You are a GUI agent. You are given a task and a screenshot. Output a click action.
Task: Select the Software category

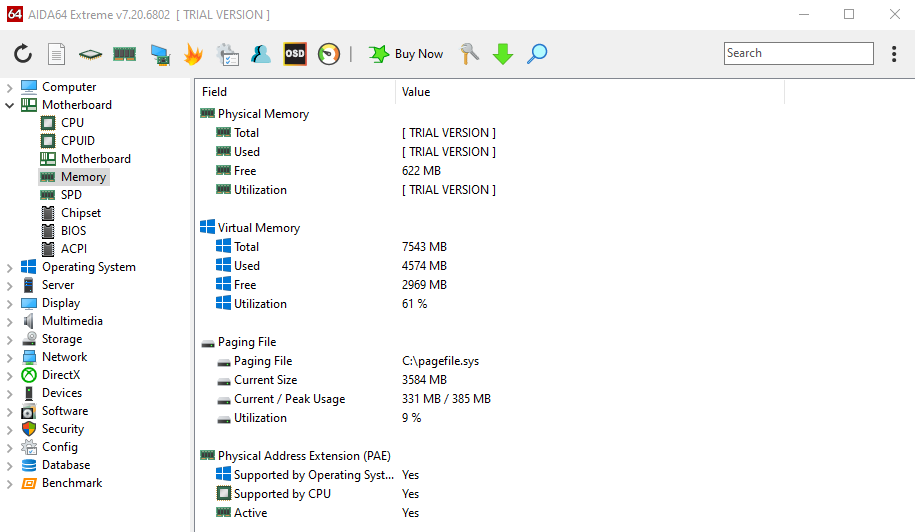coord(65,411)
